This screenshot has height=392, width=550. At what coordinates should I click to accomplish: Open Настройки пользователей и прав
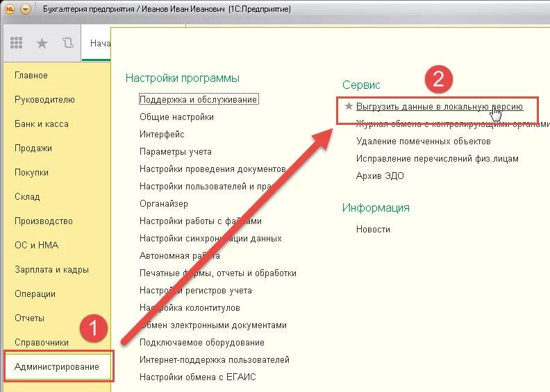(x=207, y=187)
